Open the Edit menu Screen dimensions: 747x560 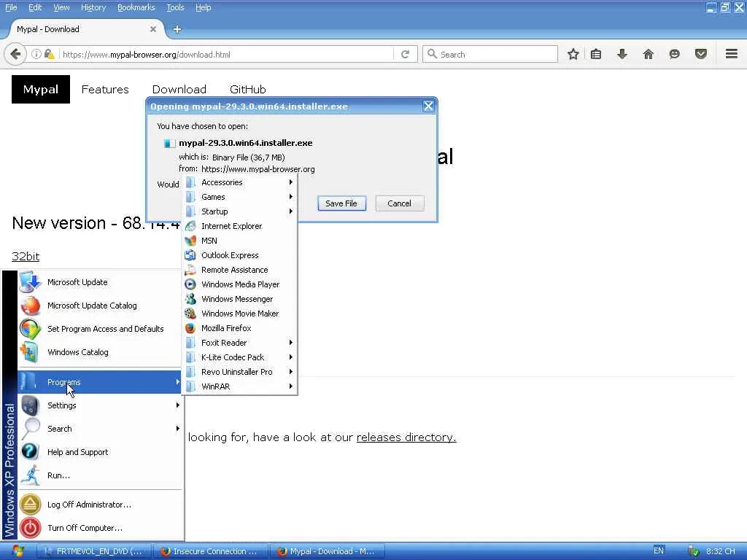pos(35,7)
